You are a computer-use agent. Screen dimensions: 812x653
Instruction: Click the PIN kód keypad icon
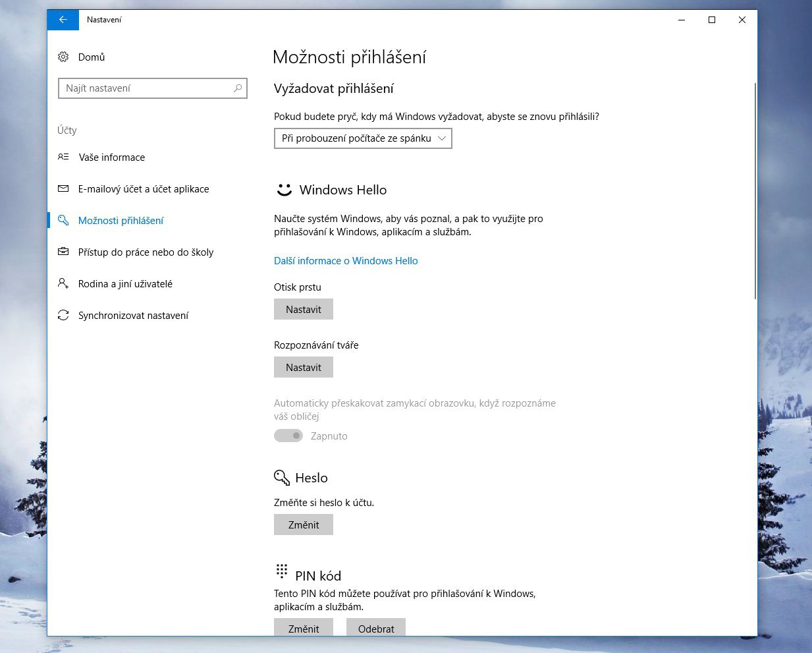pos(282,571)
